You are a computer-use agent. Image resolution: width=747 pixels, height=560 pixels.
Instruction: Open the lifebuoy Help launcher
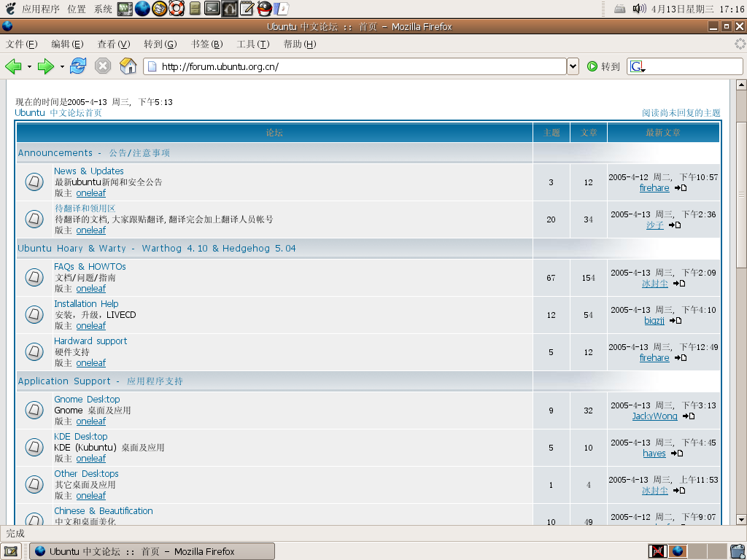pos(177,9)
